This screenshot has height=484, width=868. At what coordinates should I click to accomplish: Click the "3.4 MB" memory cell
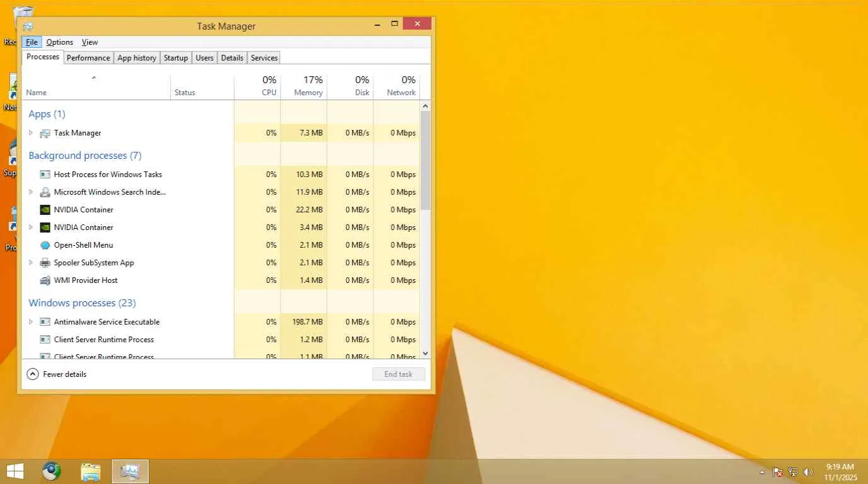click(x=304, y=228)
